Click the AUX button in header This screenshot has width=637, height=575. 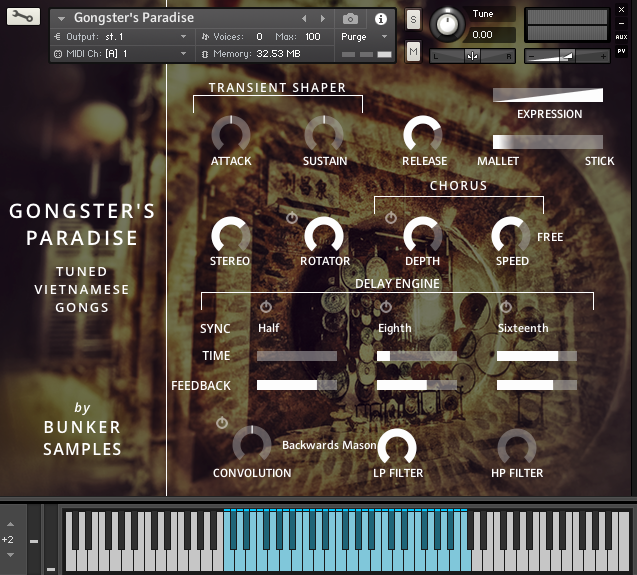click(621, 37)
